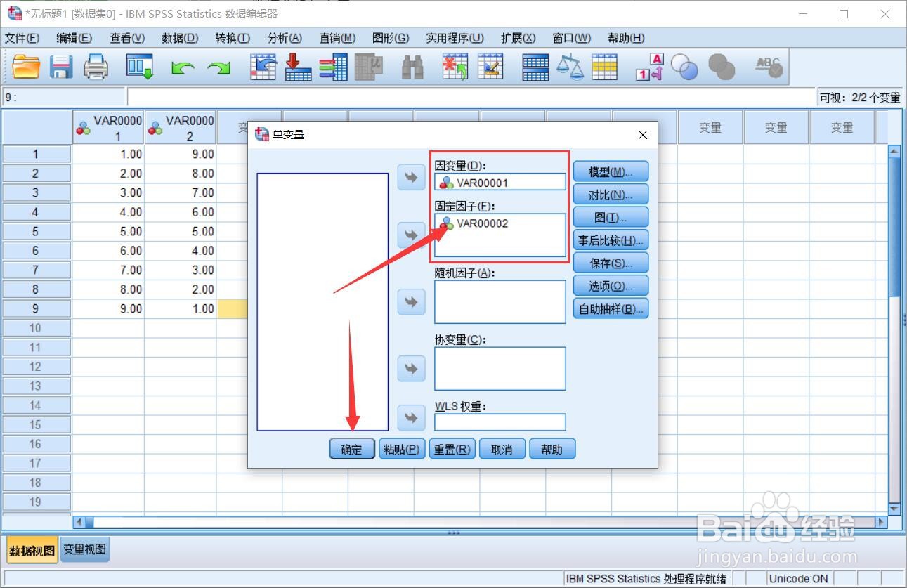The width and height of the screenshot is (907, 588).
Task: Click the Show all variables icon
Action: (x=722, y=67)
